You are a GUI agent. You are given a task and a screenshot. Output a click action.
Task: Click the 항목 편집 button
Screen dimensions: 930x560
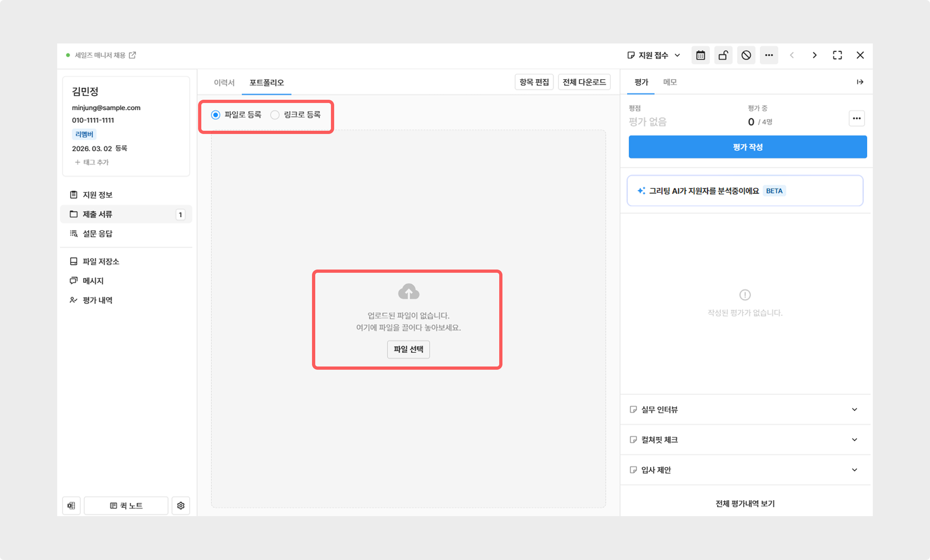coord(534,82)
